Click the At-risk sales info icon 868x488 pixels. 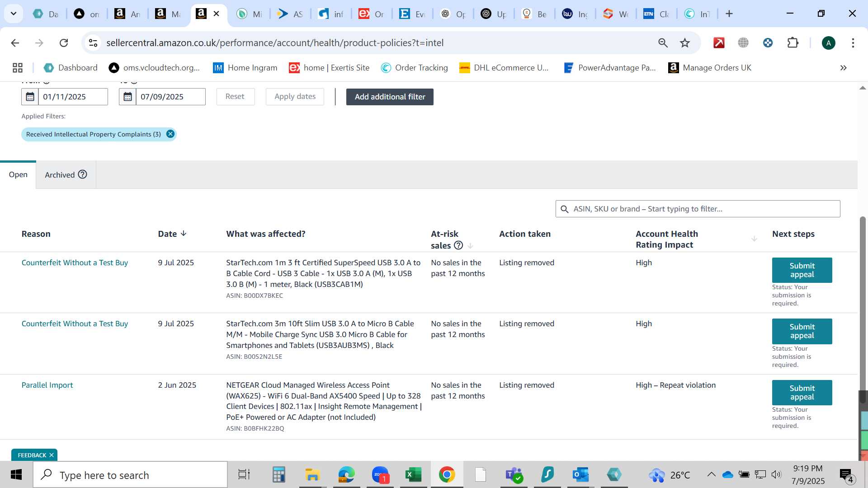pyautogui.click(x=458, y=245)
